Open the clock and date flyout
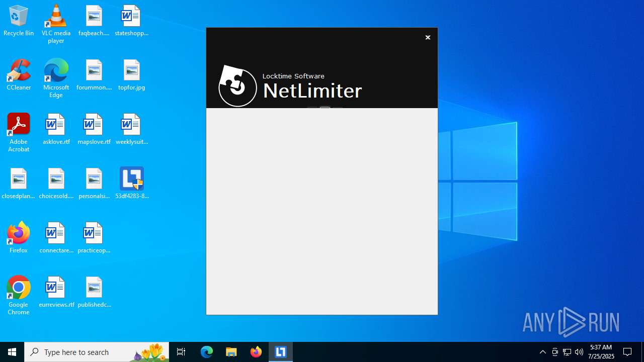This screenshot has height=362, width=644. (x=601, y=352)
